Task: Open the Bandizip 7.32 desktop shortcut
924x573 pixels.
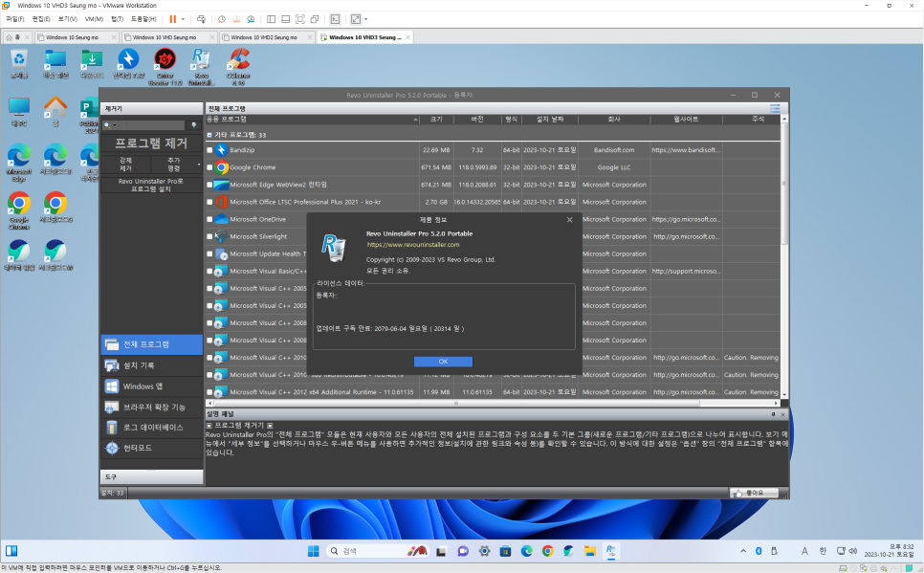Action: 128,64
